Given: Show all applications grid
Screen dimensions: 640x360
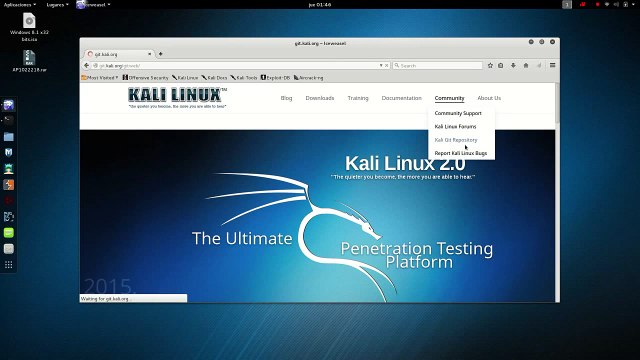Looking at the screenshot, I should 9,265.
